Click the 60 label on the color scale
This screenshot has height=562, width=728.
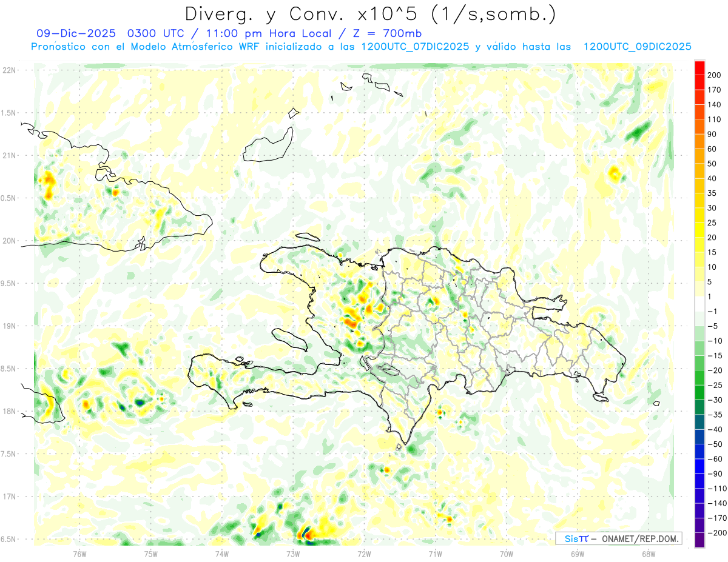coord(712,149)
